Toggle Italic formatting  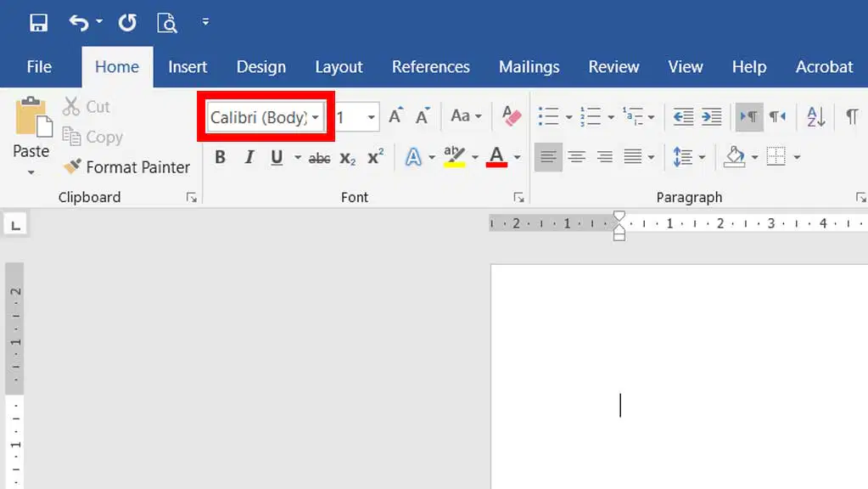(x=249, y=157)
